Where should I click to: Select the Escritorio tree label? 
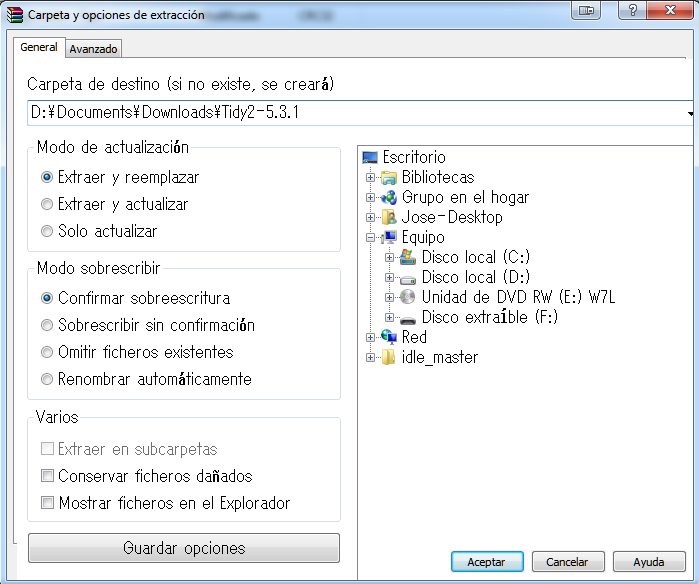(414, 157)
